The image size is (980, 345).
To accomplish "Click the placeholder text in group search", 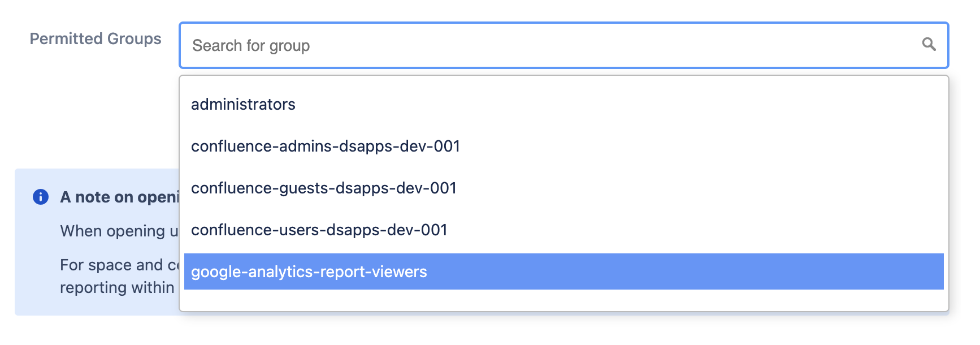I will (x=251, y=45).
